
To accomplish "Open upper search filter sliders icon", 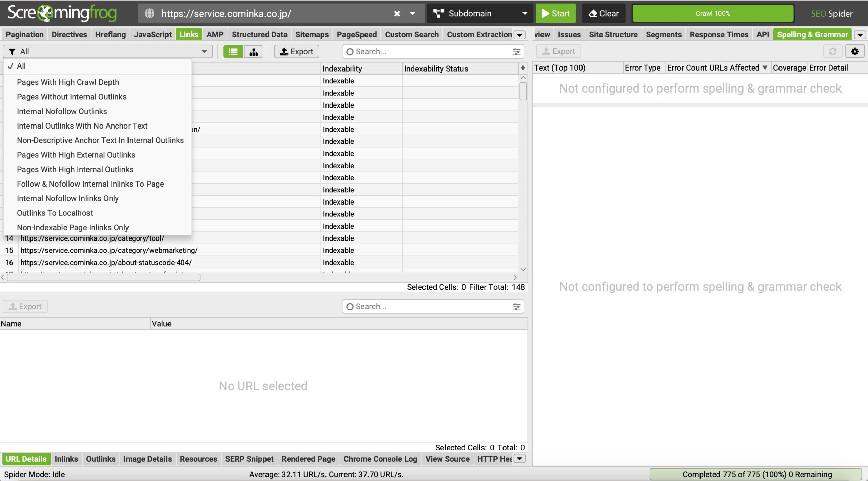I will (x=516, y=52).
